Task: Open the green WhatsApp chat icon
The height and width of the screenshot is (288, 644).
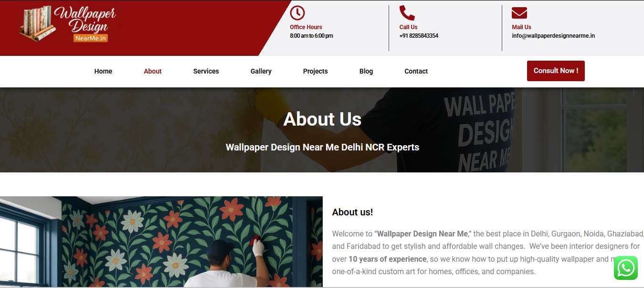Action: click(625, 268)
